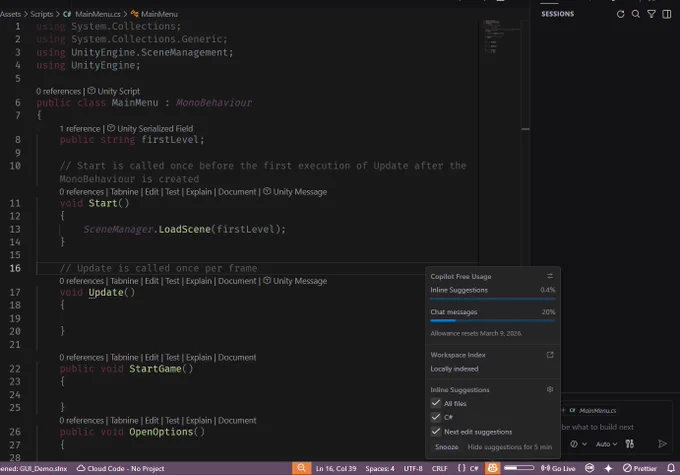Click Allowance resets March 9, 2026 text
The width and height of the screenshot is (680, 475).
[x=476, y=333]
